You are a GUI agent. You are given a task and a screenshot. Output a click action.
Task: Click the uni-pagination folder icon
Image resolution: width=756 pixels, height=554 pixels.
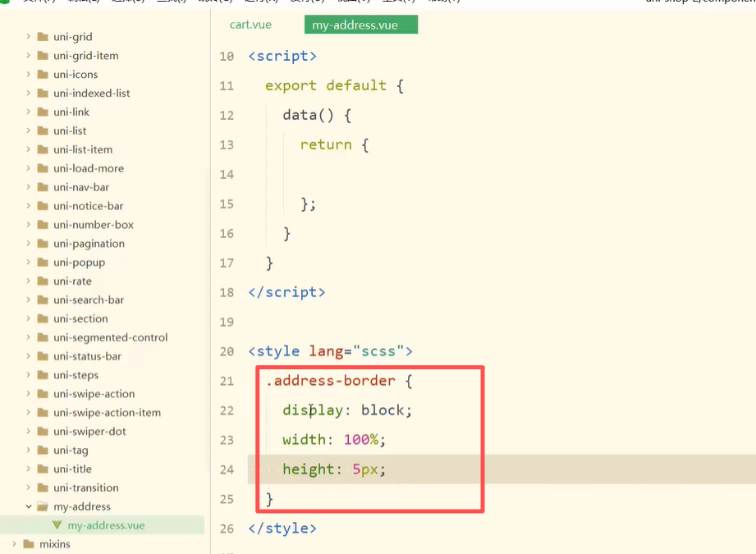point(43,244)
